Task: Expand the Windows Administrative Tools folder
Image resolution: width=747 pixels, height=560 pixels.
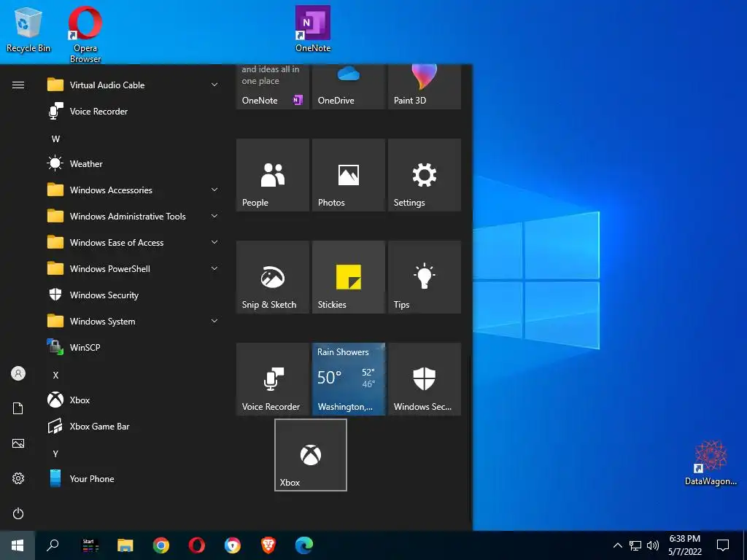Action: (x=133, y=216)
